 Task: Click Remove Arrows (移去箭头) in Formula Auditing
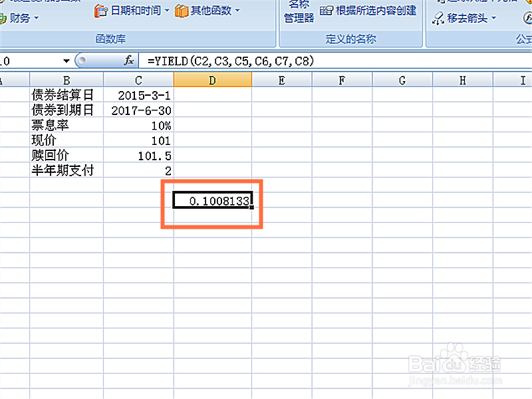[x=465, y=18]
